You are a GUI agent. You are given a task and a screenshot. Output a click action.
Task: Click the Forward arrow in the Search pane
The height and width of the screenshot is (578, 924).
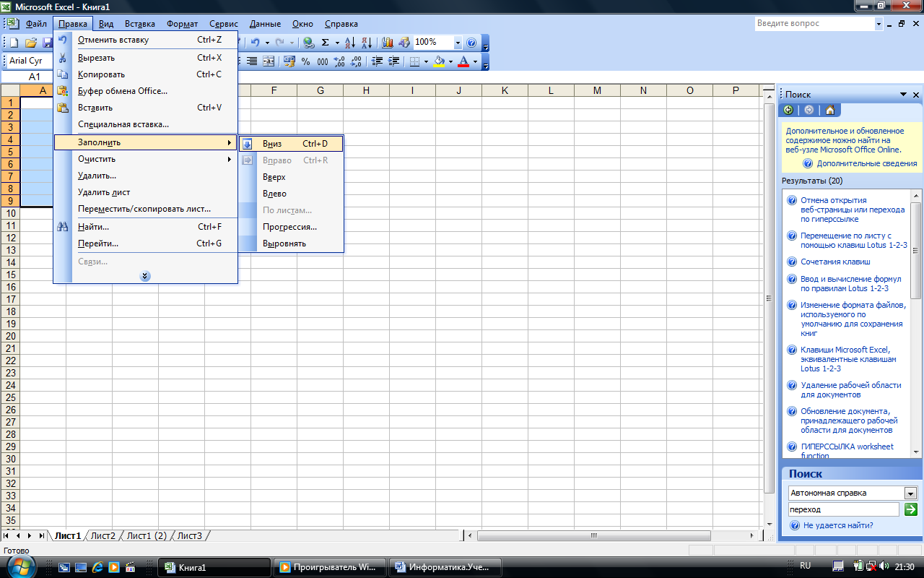tap(808, 110)
